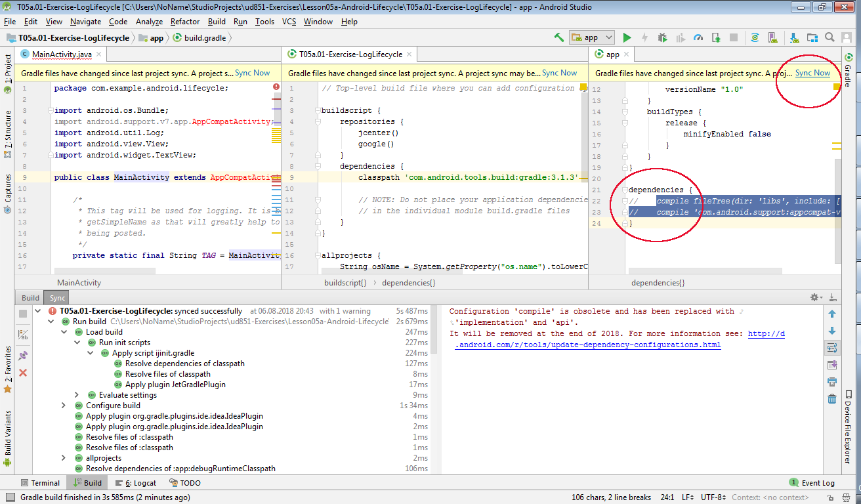Click the Sync Now link in the app editor

coord(812,73)
